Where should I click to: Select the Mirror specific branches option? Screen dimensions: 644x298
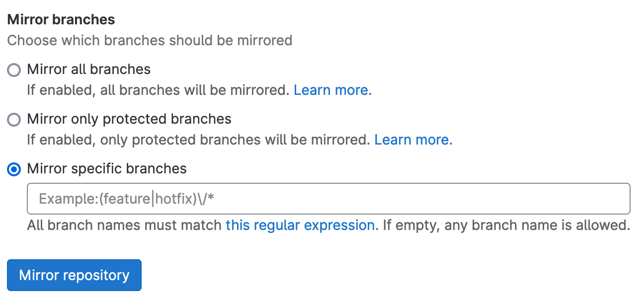[13, 169]
